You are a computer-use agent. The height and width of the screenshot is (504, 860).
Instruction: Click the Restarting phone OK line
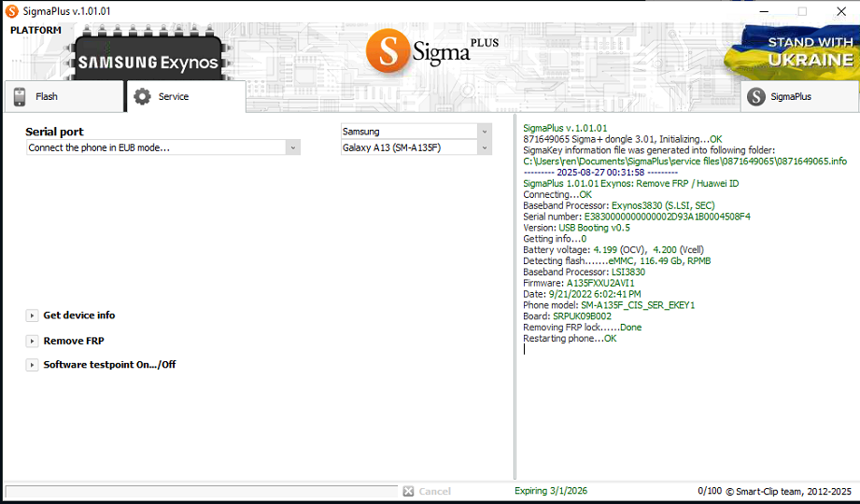click(570, 339)
